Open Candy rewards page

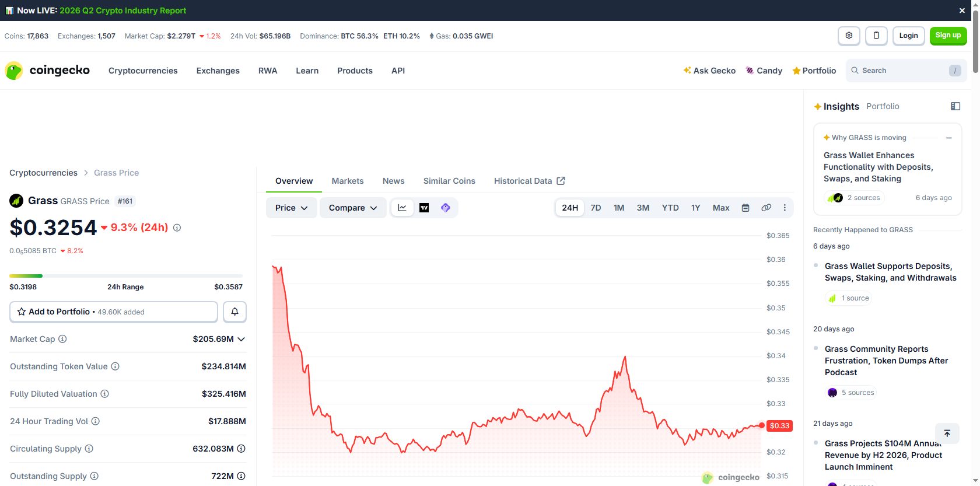(x=764, y=71)
